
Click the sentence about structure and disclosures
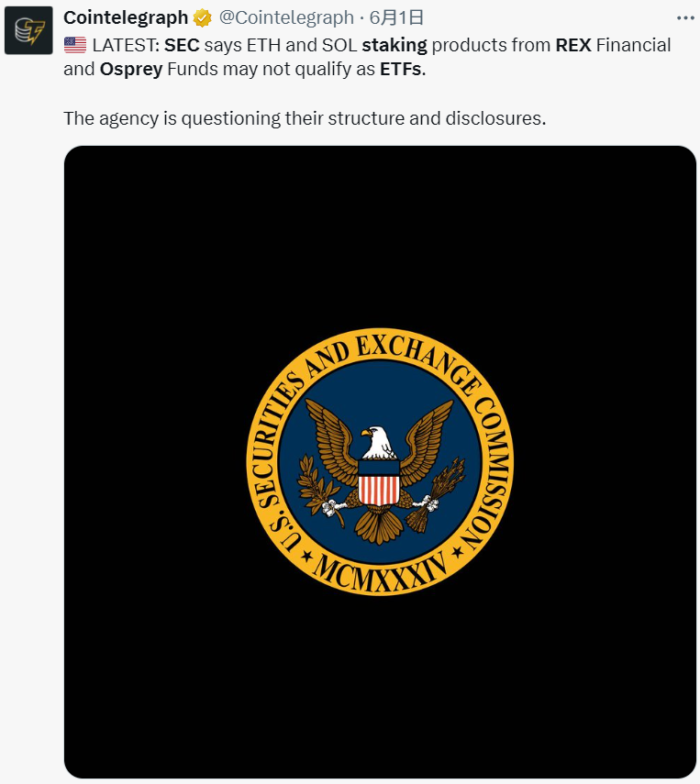tap(305, 118)
